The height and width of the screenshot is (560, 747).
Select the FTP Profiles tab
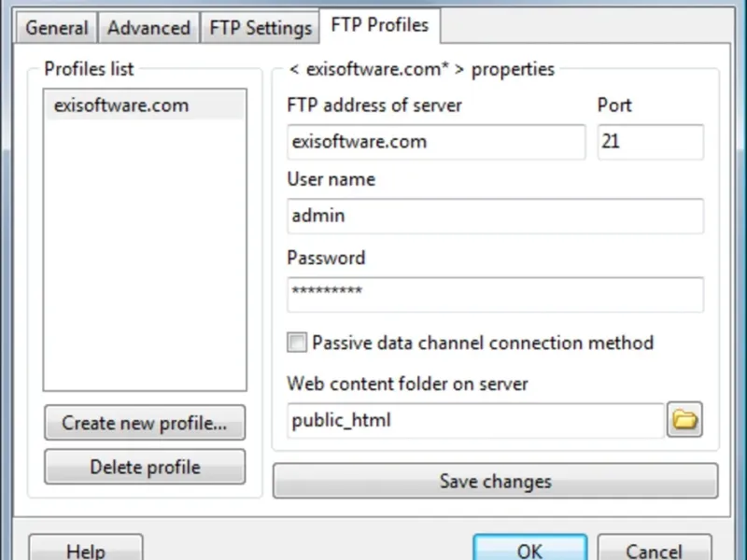click(379, 25)
